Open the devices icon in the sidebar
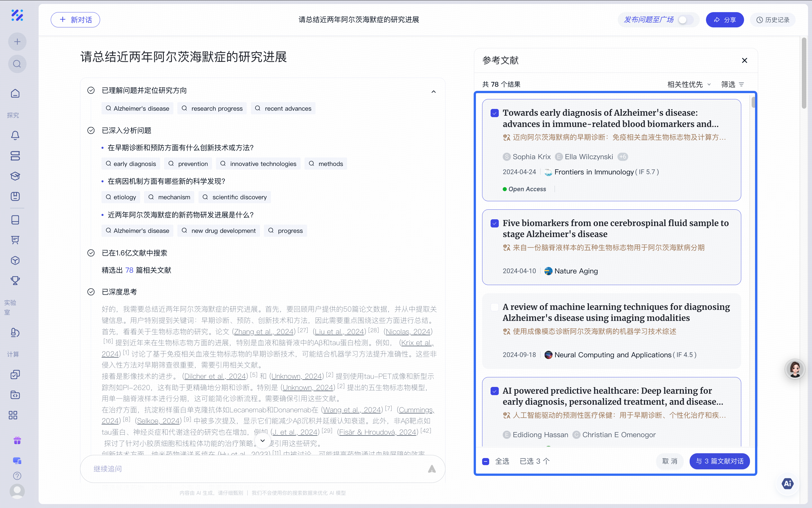The image size is (812, 508). pyautogui.click(x=17, y=461)
